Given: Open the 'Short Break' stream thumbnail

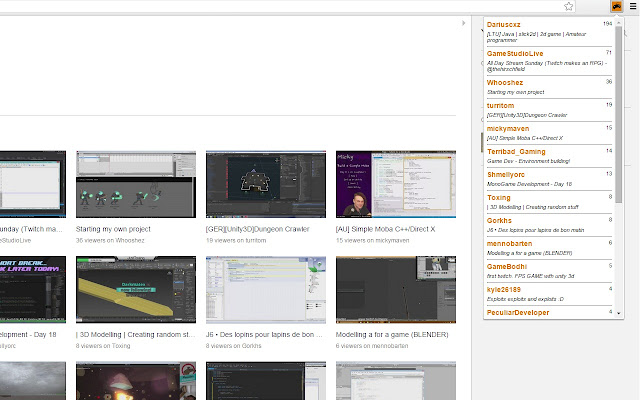Looking at the screenshot, I should point(33,289).
